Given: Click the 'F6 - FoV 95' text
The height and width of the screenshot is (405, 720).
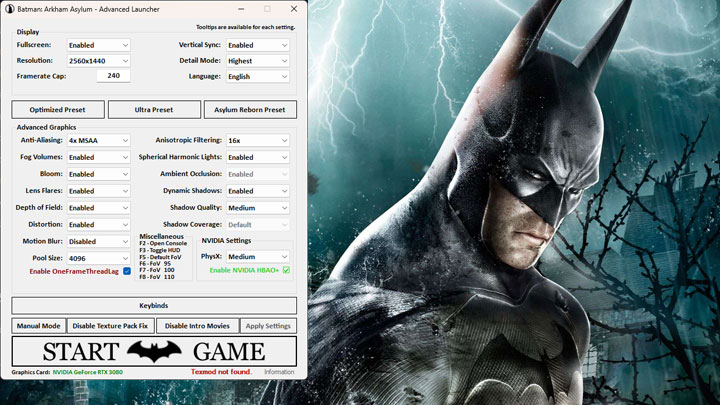Looking at the screenshot, I should pos(155,264).
